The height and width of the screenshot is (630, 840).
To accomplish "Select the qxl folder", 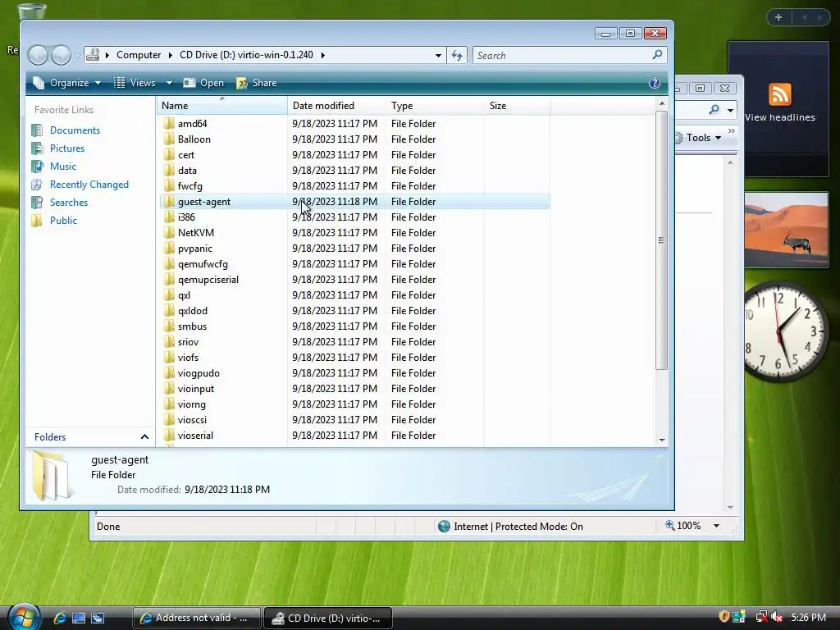I will click(x=184, y=295).
